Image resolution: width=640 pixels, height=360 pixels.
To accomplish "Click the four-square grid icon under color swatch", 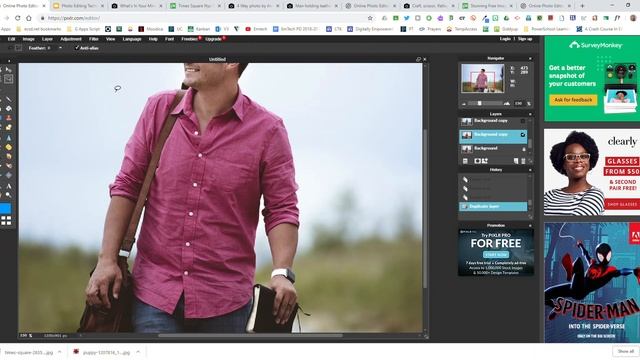I will [6, 221].
